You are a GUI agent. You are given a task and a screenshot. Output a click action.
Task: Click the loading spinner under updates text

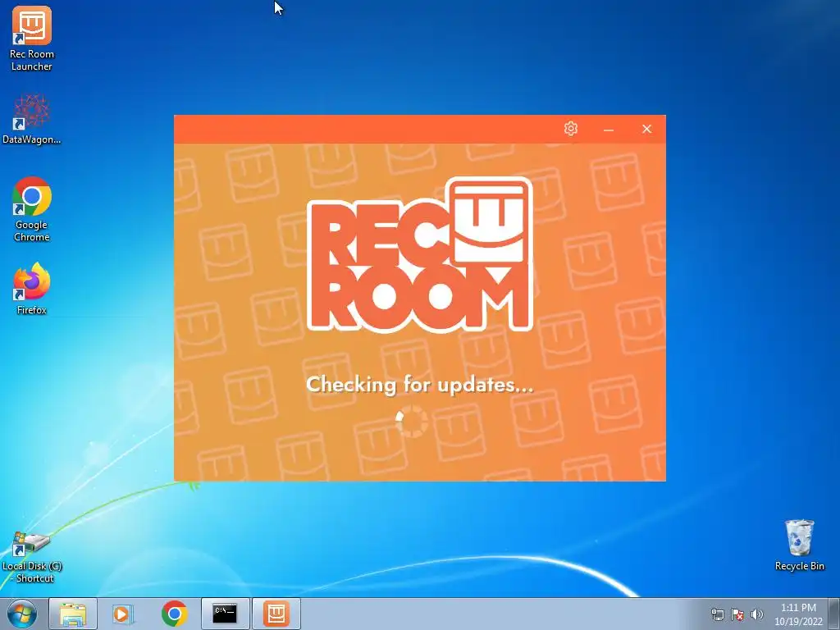click(x=412, y=421)
